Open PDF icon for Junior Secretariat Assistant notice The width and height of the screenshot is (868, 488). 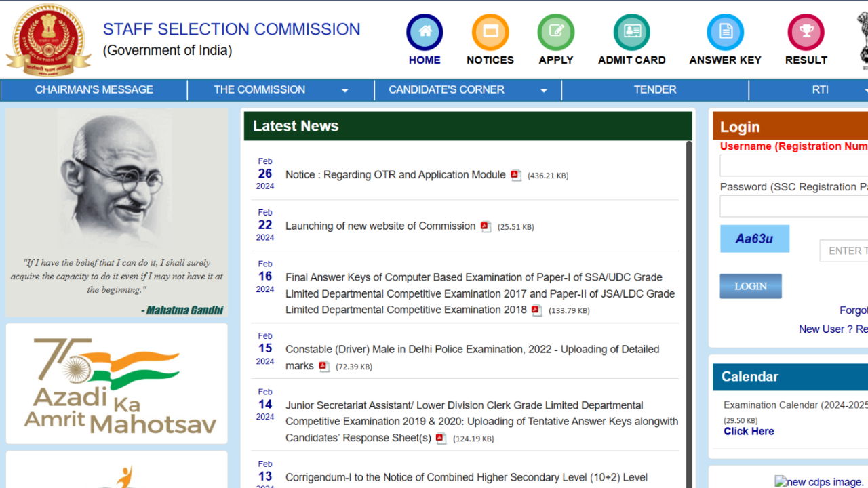point(441,439)
